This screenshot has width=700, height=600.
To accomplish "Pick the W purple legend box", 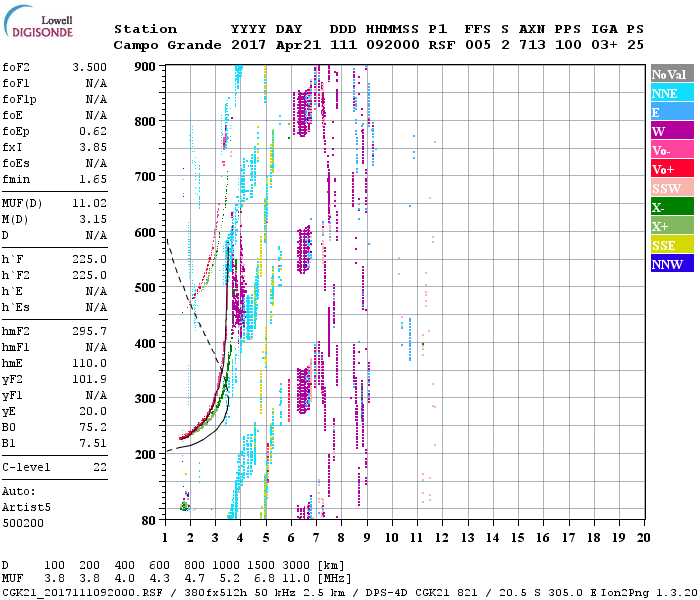I will click(x=671, y=131).
